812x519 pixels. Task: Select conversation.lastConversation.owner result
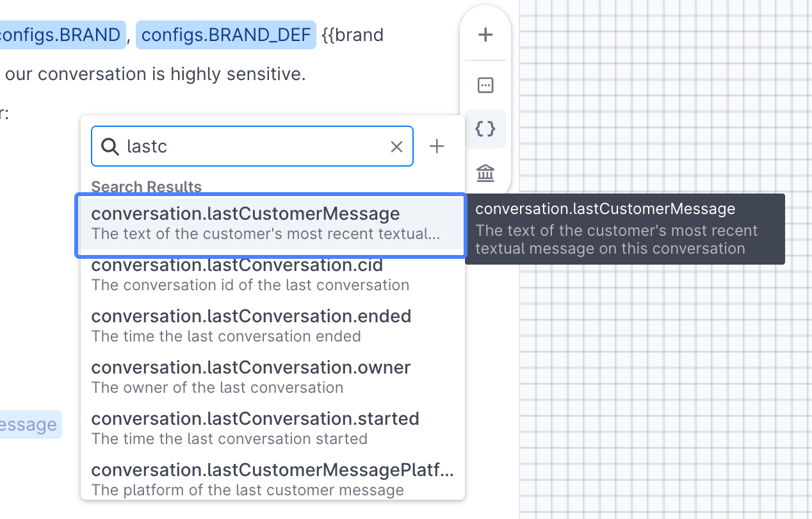point(272,377)
